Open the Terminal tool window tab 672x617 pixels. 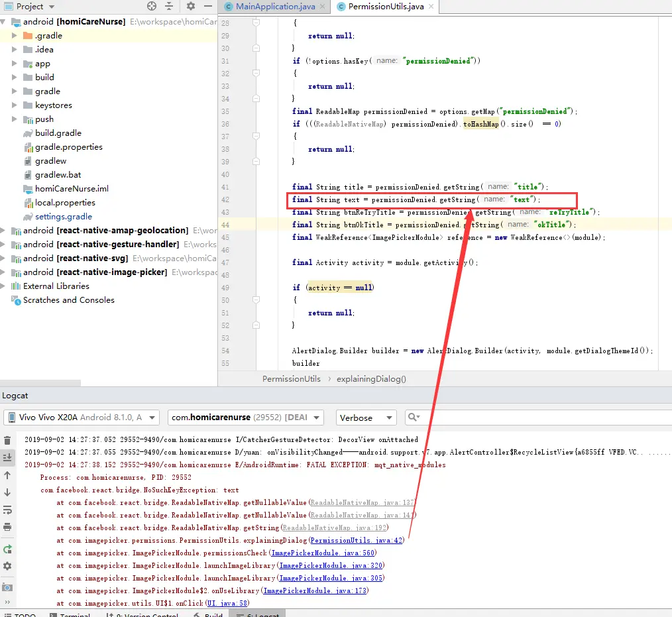pos(71,614)
